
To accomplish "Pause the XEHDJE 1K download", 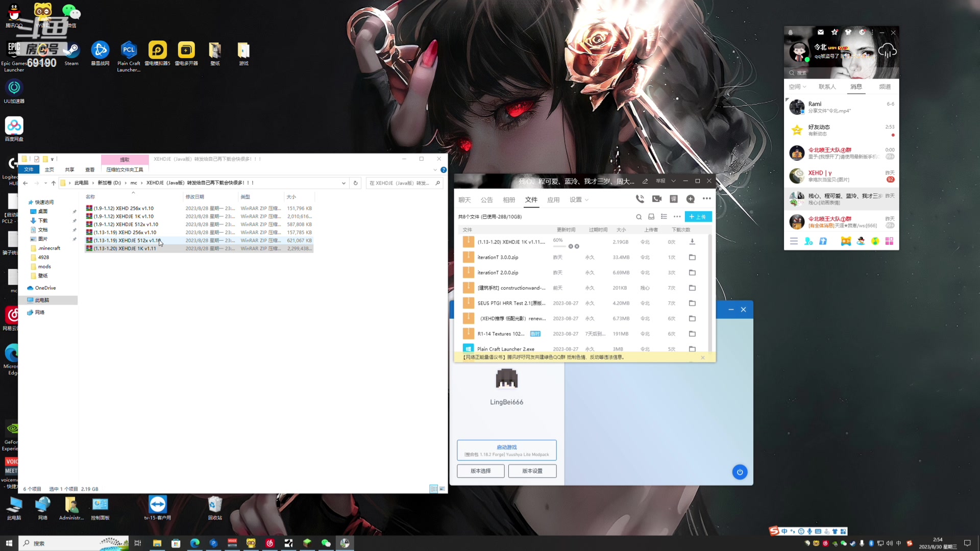I will pyautogui.click(x=571, y=246).
